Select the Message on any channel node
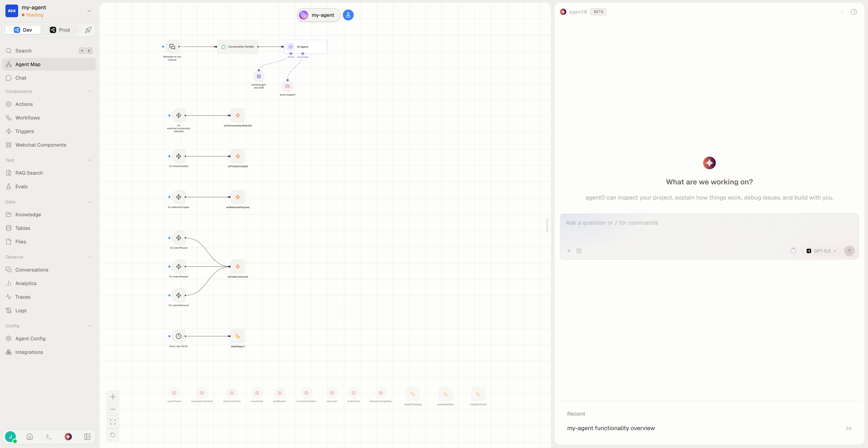Viewport: 868px width, 448px height. [x=172, y=47]
